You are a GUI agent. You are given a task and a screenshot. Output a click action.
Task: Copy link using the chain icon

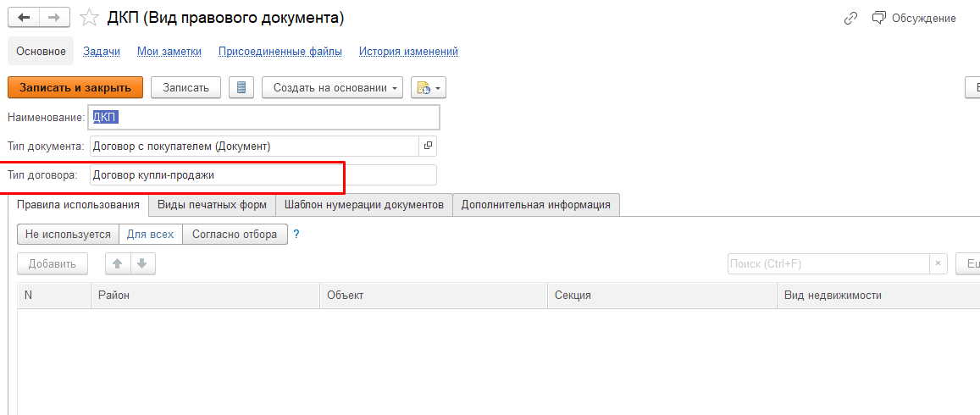point(850,18)
